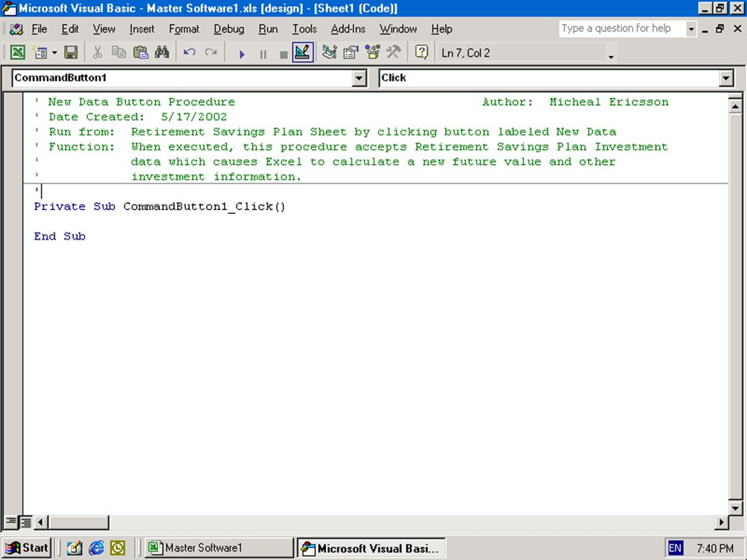747x560 pixels.
Task: Click the 'Date Created: 5/17/2002' comment
Action: [x=138, y=117]
